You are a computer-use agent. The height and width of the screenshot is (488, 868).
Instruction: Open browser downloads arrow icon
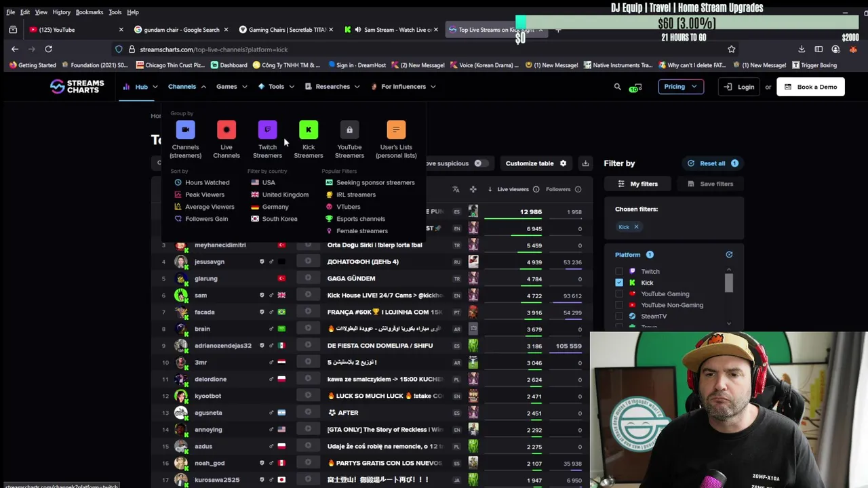(802, 49)
